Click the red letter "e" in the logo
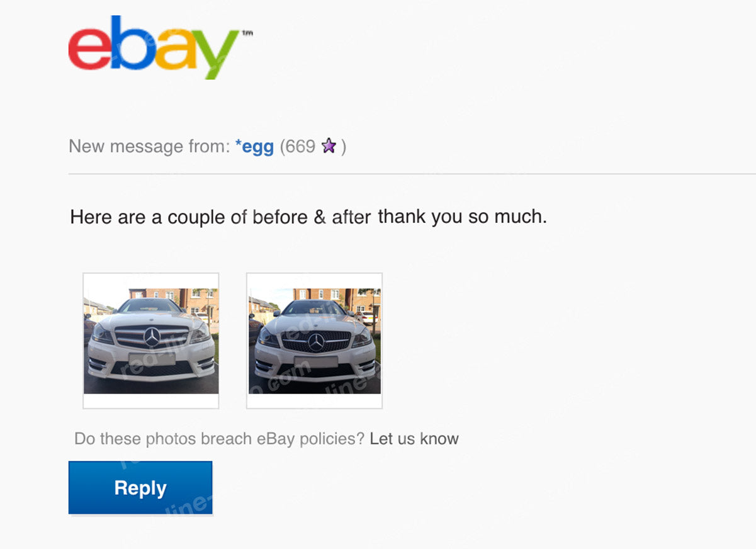The width and height of the screenshot is (756, 549). [x=89, y=49]
